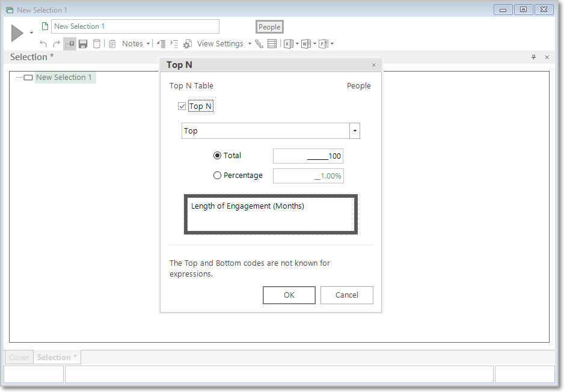Uncheck the Top N checkbox

(x=182, y=106)
